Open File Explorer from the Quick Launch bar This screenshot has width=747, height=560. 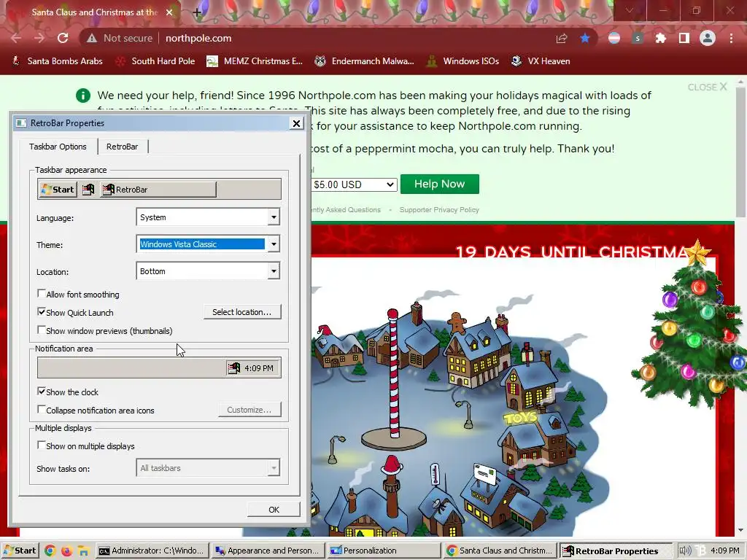coord(83,551)
